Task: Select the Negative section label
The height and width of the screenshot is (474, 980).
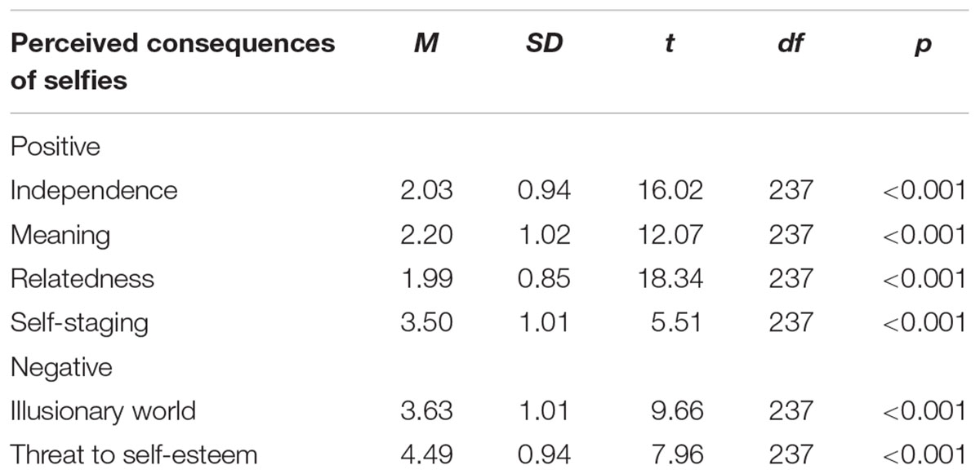Action: pos(60,367)
